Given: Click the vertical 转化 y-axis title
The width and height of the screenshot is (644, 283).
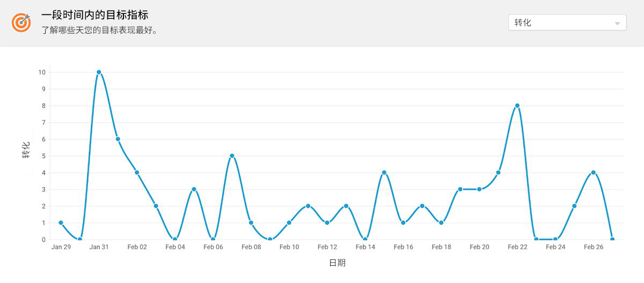Looking at the screenshot, I should 26,150.
